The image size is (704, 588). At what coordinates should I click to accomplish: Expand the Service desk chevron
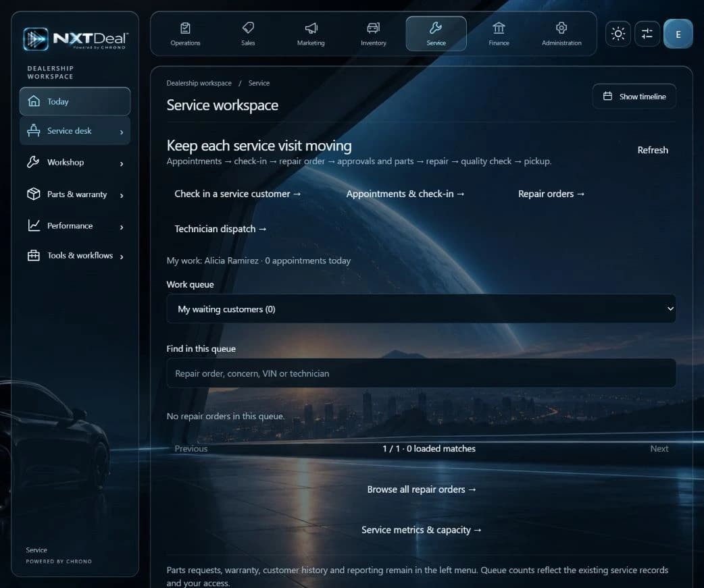click(121, 132)
